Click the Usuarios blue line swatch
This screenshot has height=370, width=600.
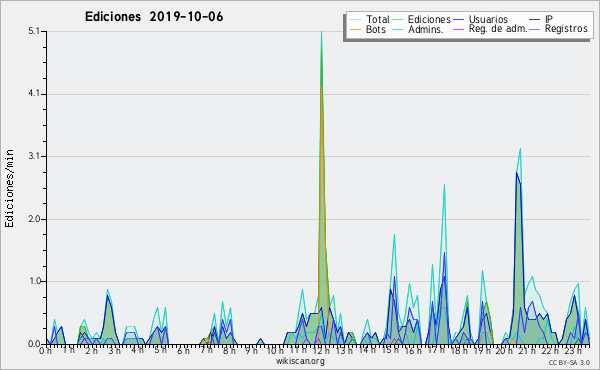click(x=458, y=20)
